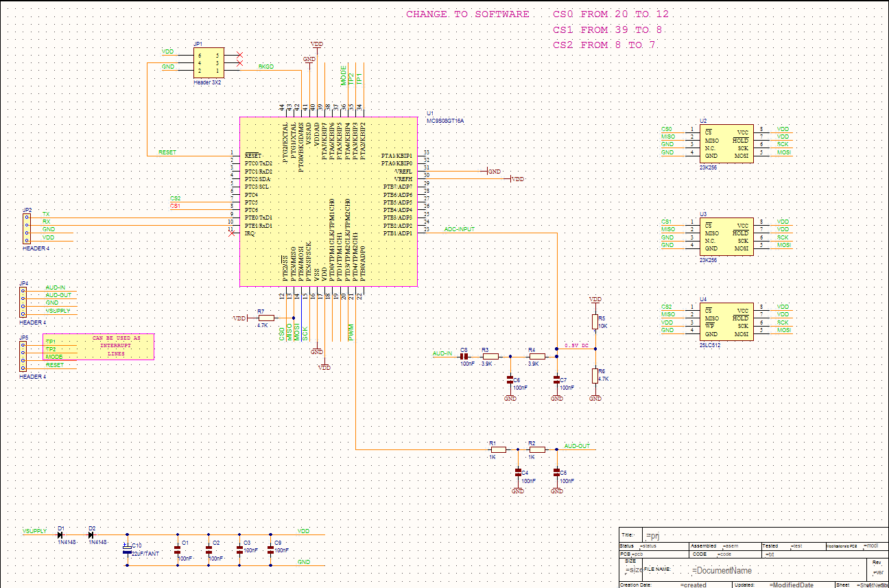Click the IRQ pin name on U1
Image resolution: width=889 pixels, height=588 pixels.
[x=250, y=233]
